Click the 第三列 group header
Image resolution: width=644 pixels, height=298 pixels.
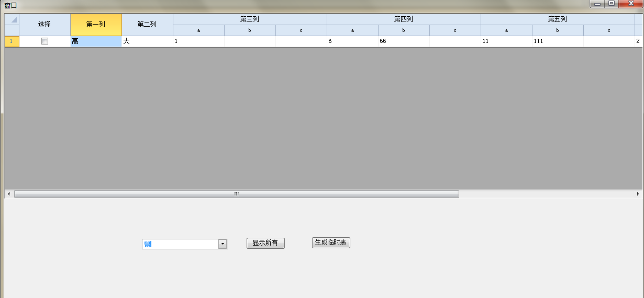tap(250, 19)
